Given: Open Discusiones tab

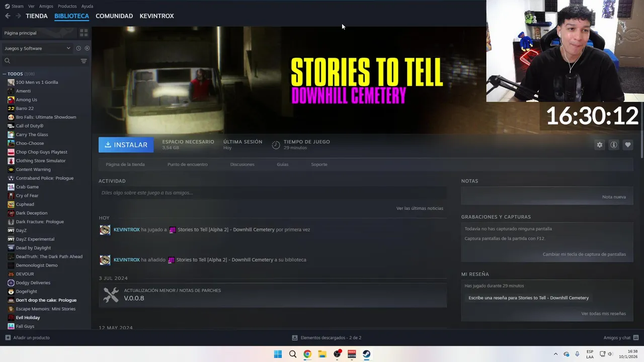Looking at the screenshot, I should pyautogui.click(x=242, y=164).
